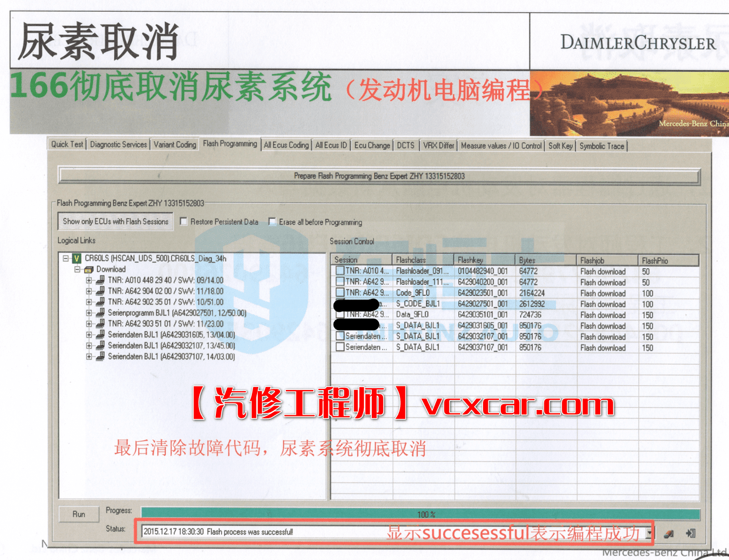Switch to the Variant Coding tab

[174, 145]
